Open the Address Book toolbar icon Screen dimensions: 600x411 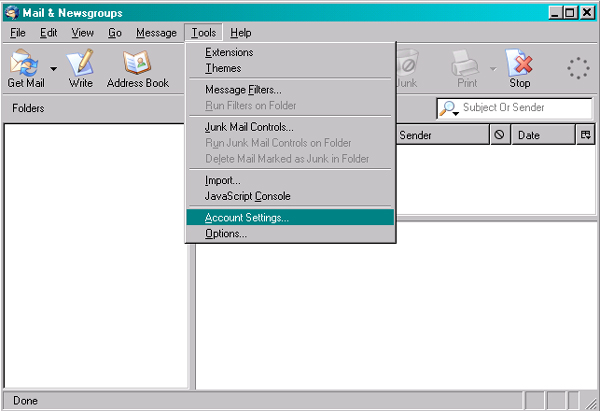(x=138, y=65)
